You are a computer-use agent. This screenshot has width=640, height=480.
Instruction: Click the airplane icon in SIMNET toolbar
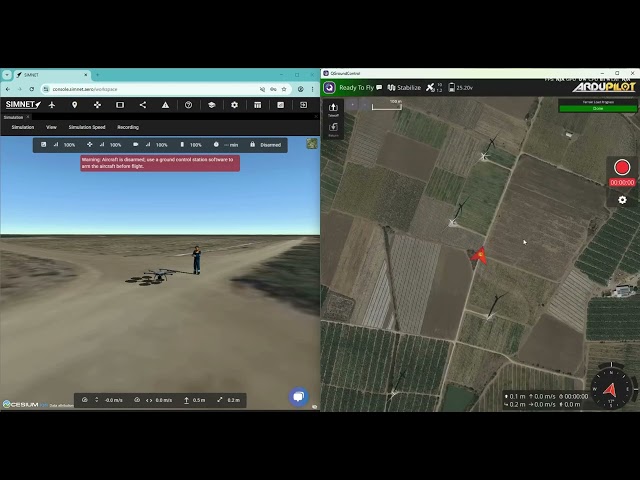click(x=52, y=105)
